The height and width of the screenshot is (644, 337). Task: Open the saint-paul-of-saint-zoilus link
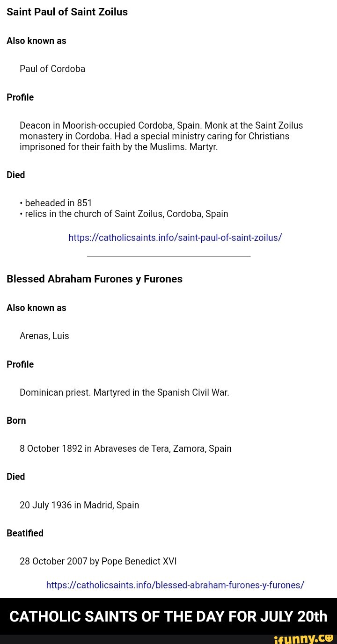coord(175,238)
